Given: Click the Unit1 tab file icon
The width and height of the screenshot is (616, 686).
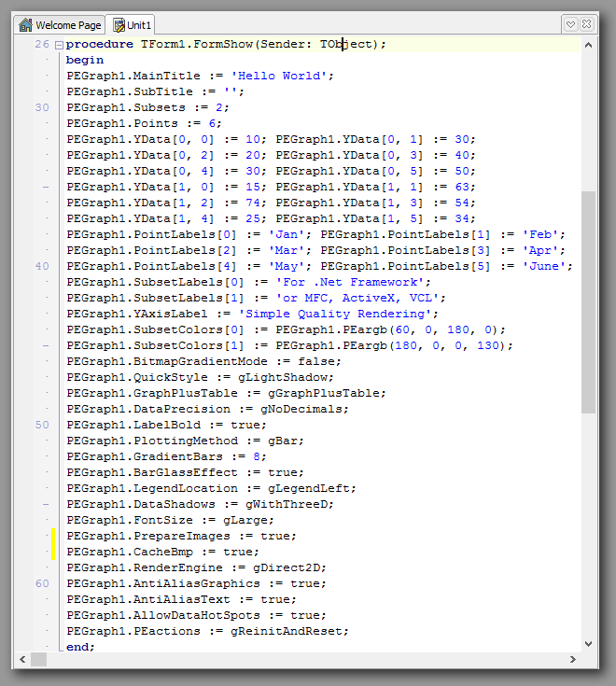Looking at the screenshot, I should [119, 25].
